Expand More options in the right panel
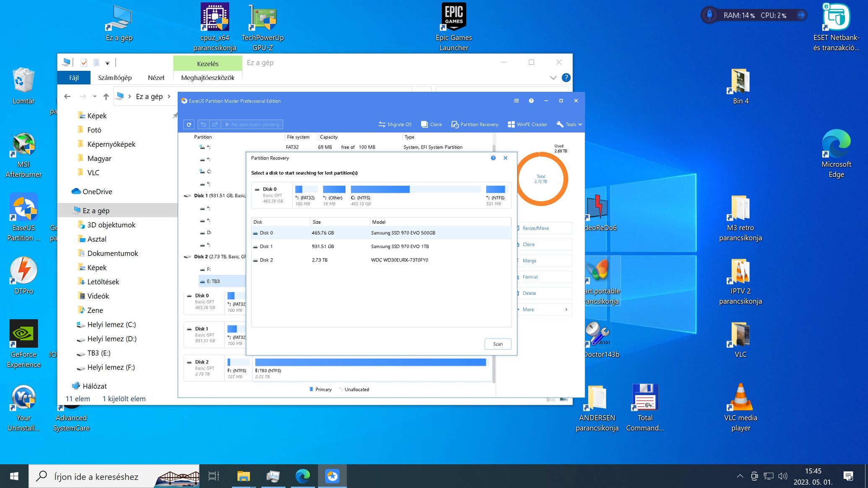This screenshot has height=488, width=868. coord(544,310)
